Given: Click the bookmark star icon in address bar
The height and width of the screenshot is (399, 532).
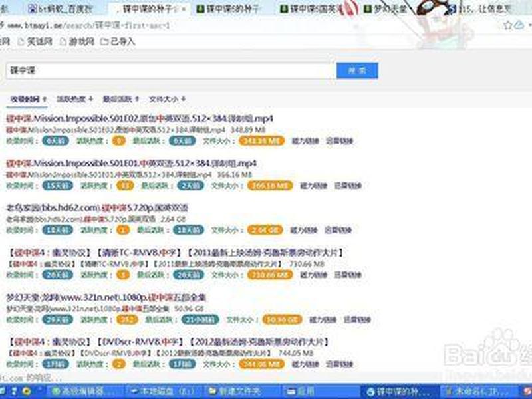Looking at the screenshot, I should tap(507, 25).
